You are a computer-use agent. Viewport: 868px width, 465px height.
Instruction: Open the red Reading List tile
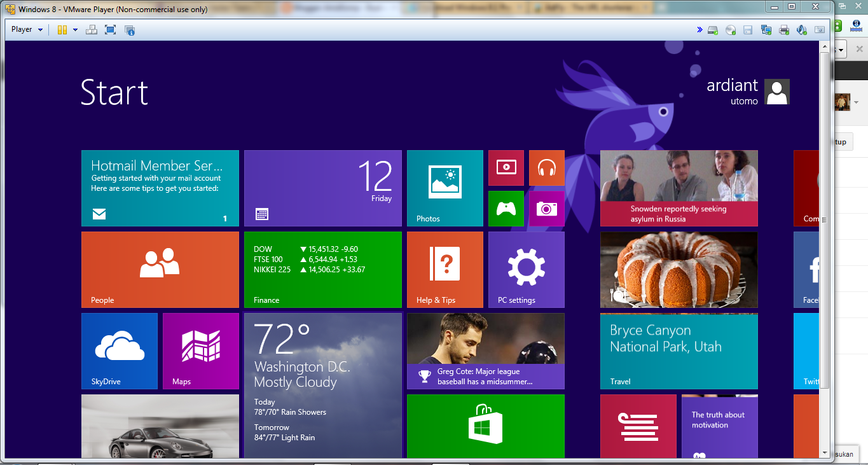tap(638, 426)
